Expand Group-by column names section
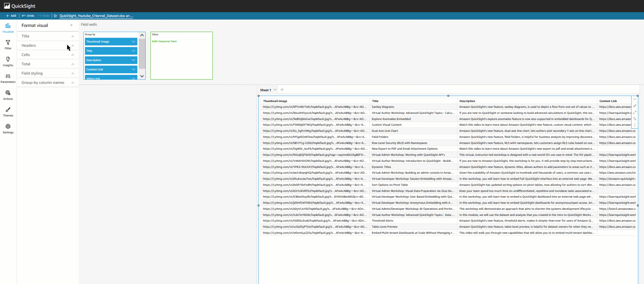644x284 pixels. pyautogui.click(x=48, y=83)
